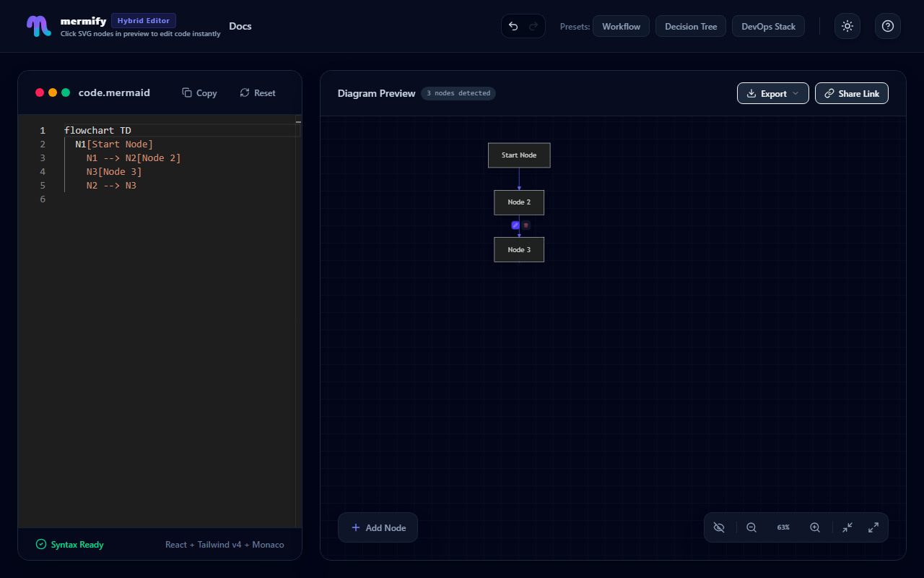Click the orange window dot

click(53, 92)
